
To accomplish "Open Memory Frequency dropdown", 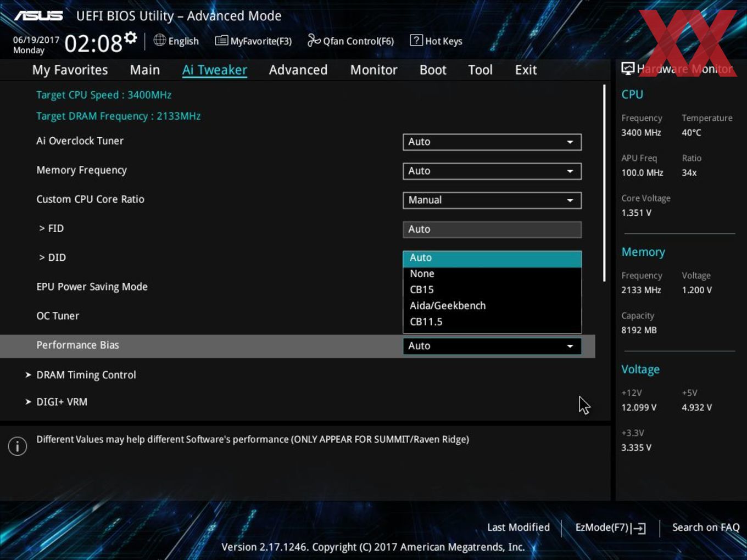I will (x=492, y=171).
